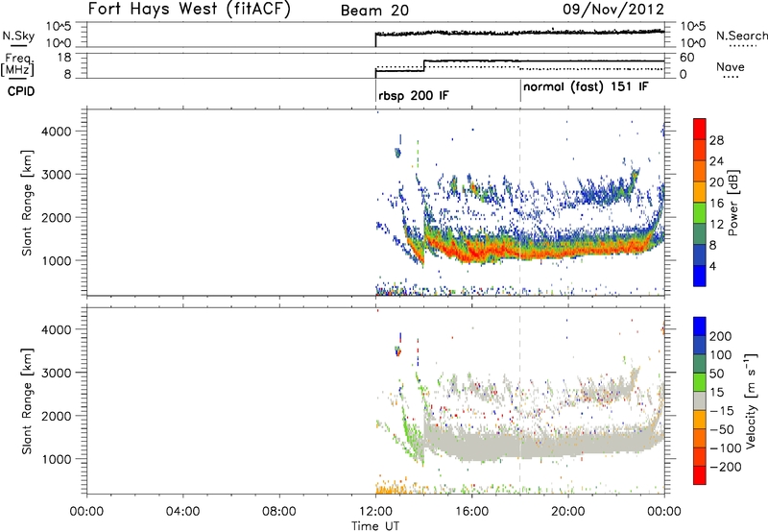Click the 'Velocity [m s-1]' colorbar label
Screen dimensions: 768x532
[x=750, y=400]
